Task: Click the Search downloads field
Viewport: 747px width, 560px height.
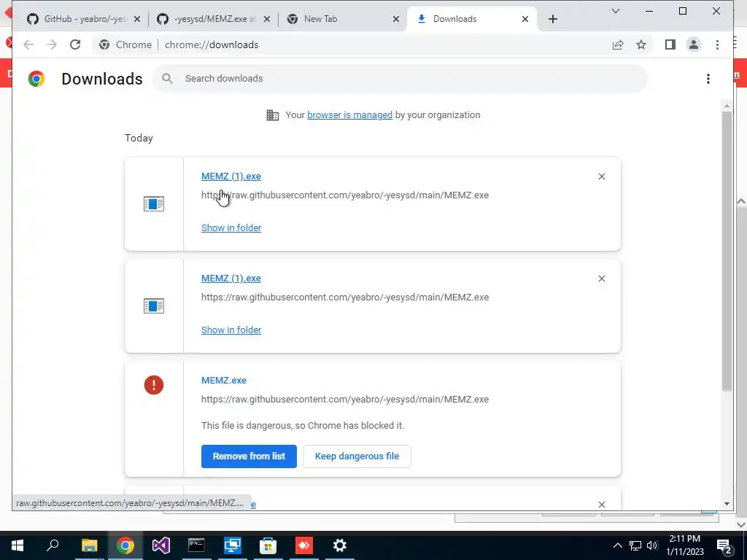Action: tap(400, 79)
